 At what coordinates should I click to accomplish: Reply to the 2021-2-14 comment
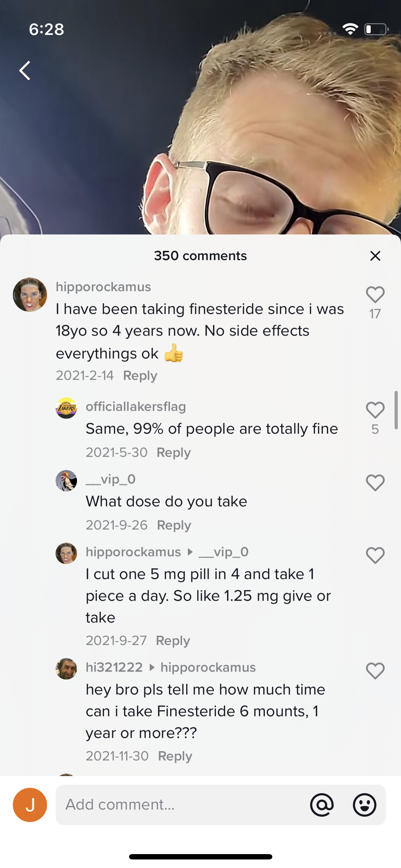[140, 376]
